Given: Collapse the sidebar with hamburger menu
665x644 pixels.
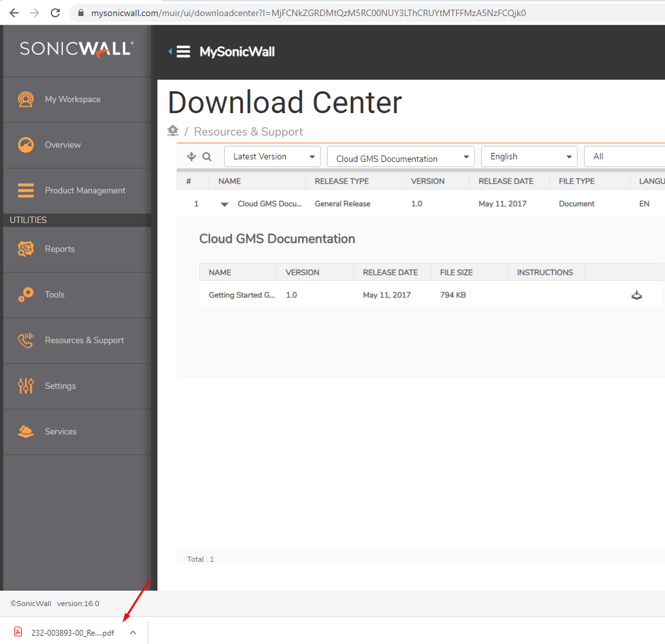Looking at the screenshot, I should tap(184, 51).
